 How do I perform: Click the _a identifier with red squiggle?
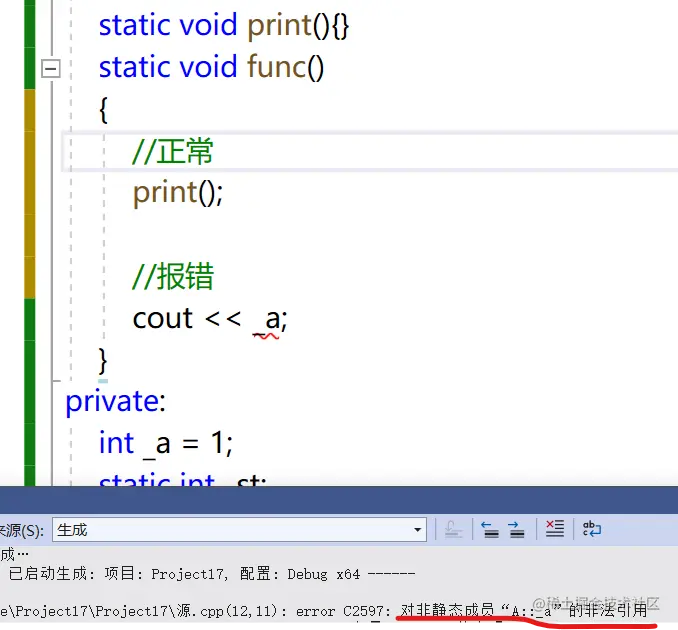click(x=269, y=320)
